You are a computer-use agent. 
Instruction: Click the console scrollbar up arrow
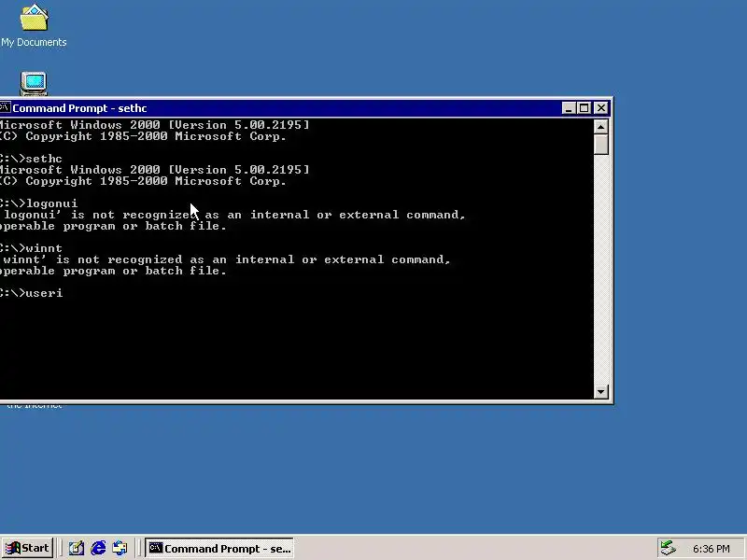[x=600, y=127]
